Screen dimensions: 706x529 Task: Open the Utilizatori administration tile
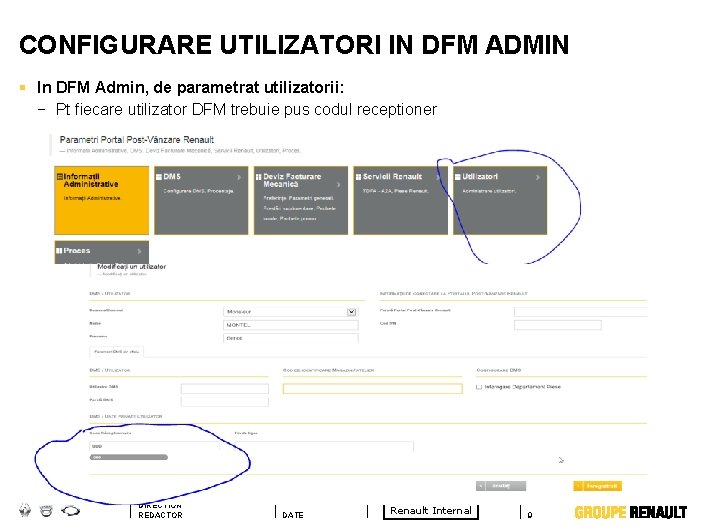(x=500, y=200)
